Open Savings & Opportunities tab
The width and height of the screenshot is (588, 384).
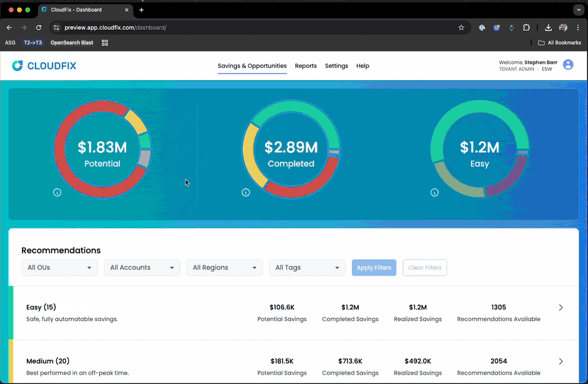click(252, 66)
